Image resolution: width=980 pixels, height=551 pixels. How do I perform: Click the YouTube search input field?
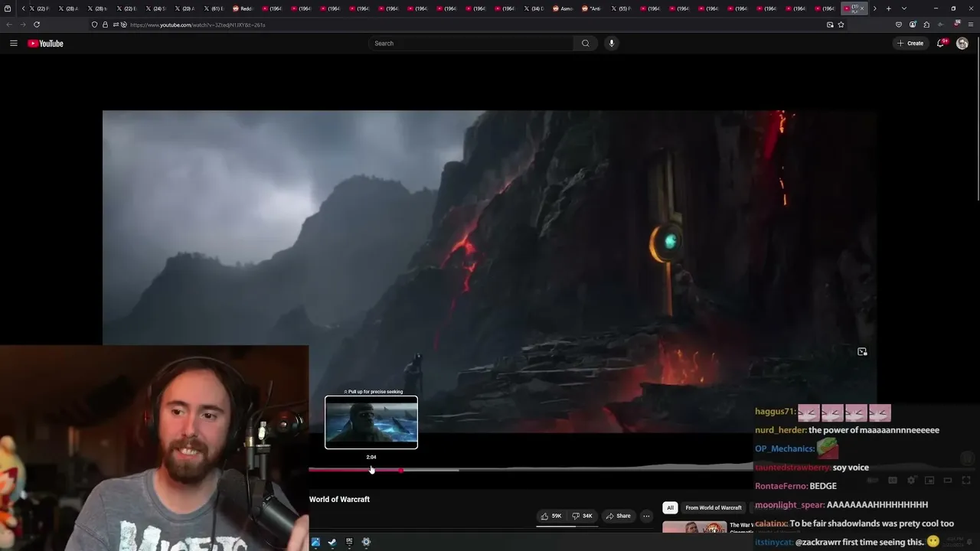click(x=472, y=44)
